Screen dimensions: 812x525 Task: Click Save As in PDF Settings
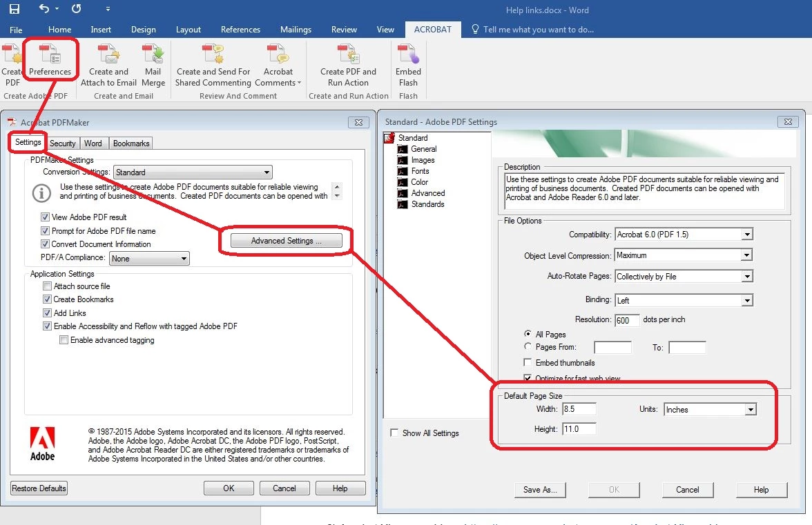pos(540,490)
